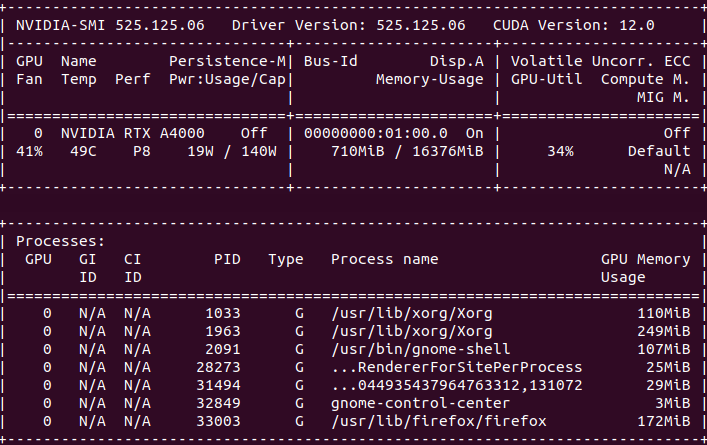
Task: Select the 107MiB gnome-shell memory value
Action: point(664,349)
